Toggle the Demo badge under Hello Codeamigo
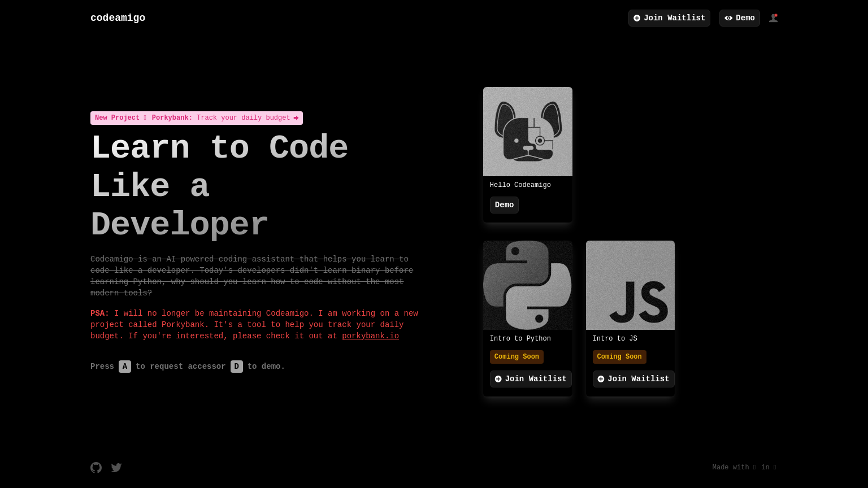868x488 pixels. pyautogui.click(x=504, y=205)
